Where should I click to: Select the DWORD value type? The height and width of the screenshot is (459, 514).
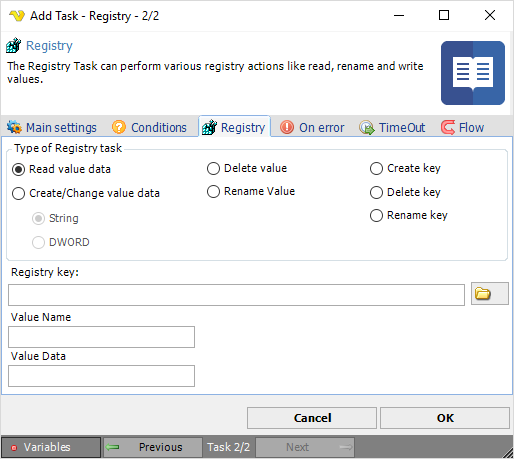tap(61, 242)
